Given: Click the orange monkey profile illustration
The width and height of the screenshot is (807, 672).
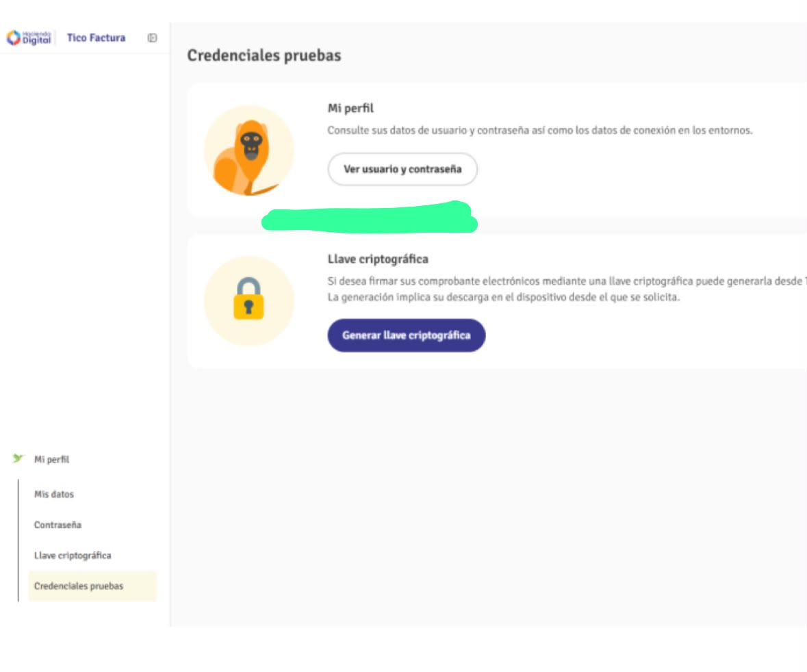Looking at the screenshot, I should pos(249,151).
